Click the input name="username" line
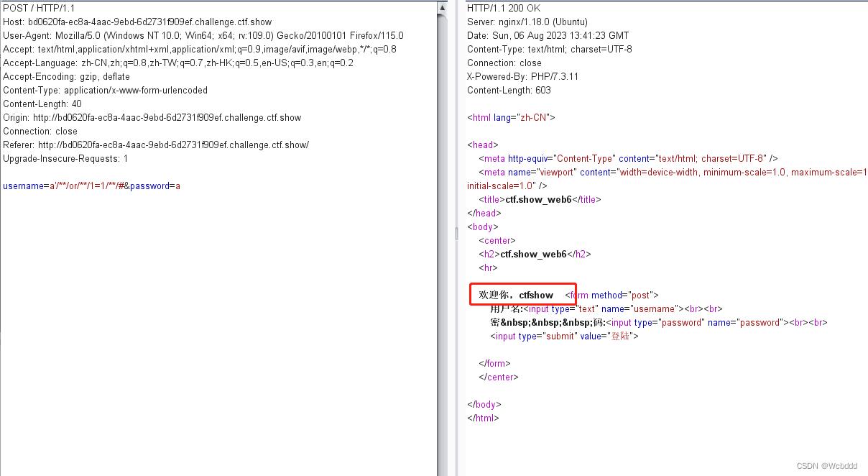This screenshot has height=476, width=868. point(606,308)
